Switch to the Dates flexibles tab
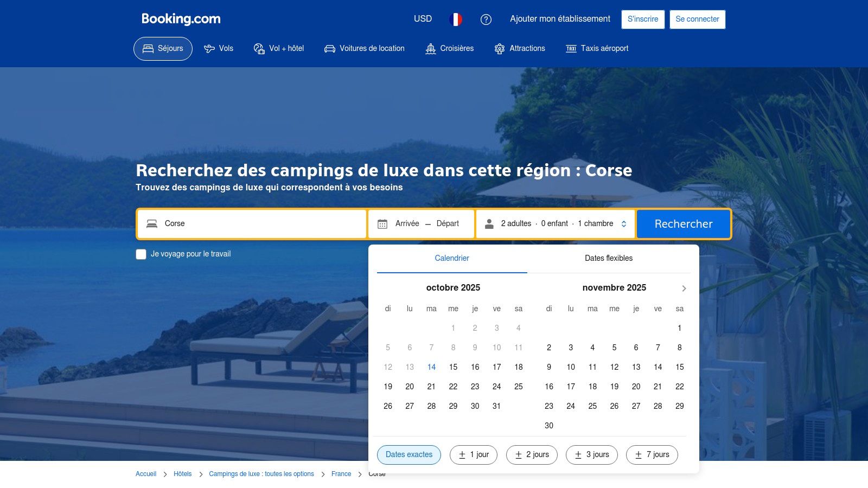The width and height of the screenshot is (868, 488). click(x=609, y=258)
